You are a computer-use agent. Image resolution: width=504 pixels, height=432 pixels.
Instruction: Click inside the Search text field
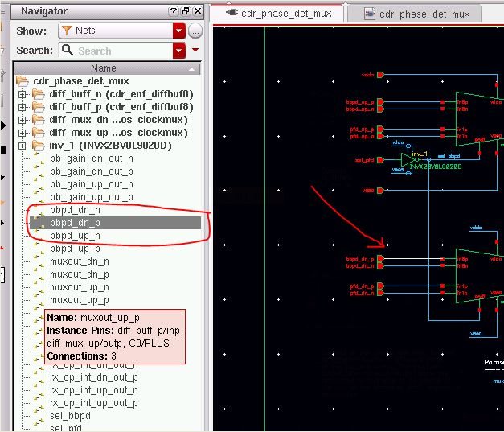(121, 51)
